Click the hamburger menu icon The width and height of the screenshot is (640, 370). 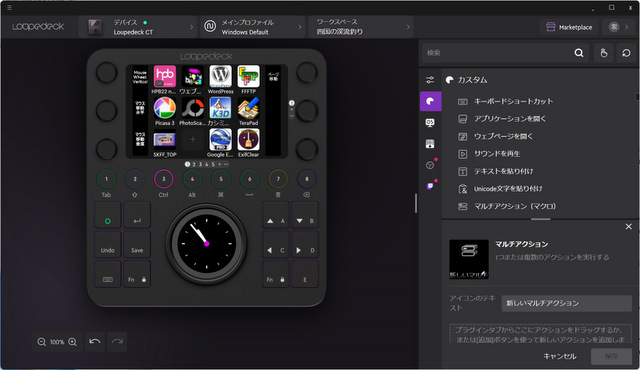(9, 7)
